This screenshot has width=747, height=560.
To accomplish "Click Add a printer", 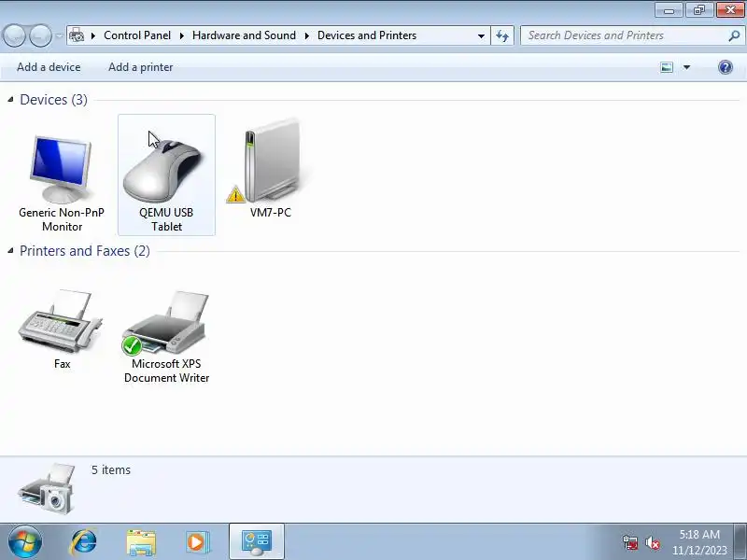I will pyautogui.click(x=141, y=67).
